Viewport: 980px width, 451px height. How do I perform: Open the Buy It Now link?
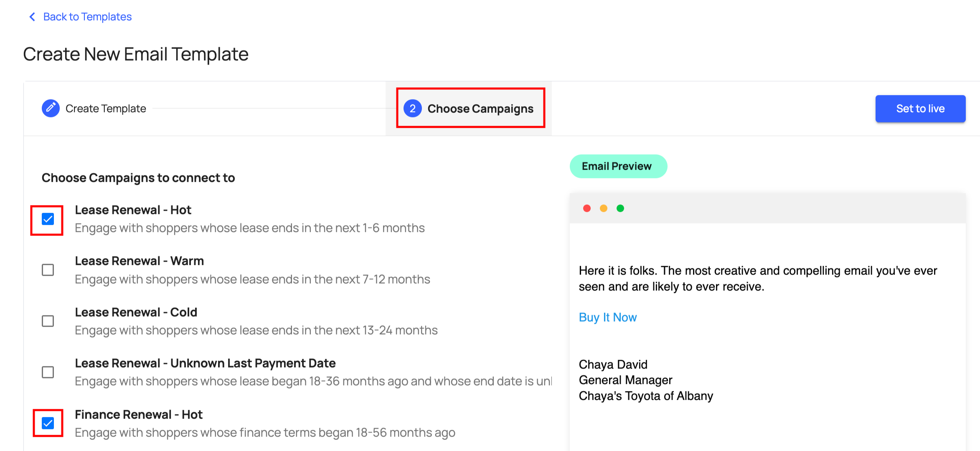tap(607, 317)
